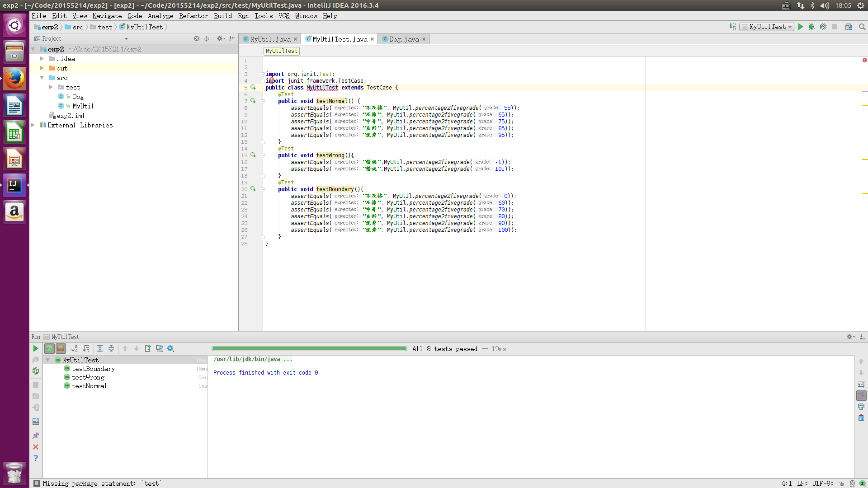Open the File menu
Viewport: 868px width, 488px height.
tap(39, 16)
